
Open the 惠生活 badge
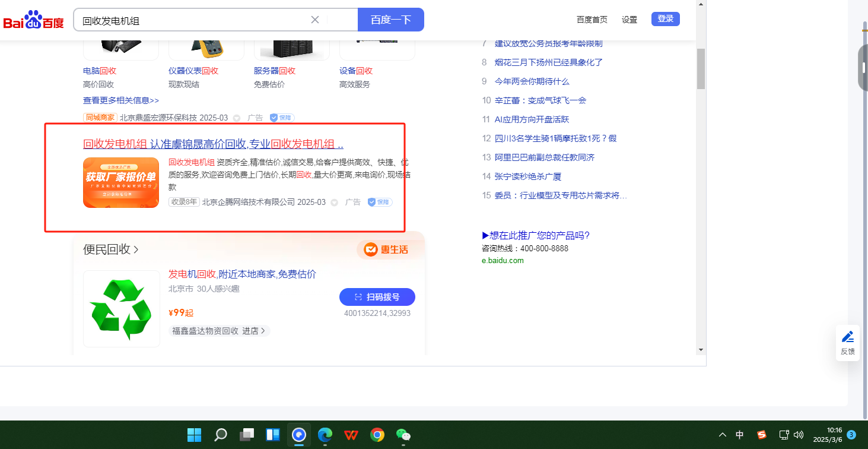(x=386, y=249)
